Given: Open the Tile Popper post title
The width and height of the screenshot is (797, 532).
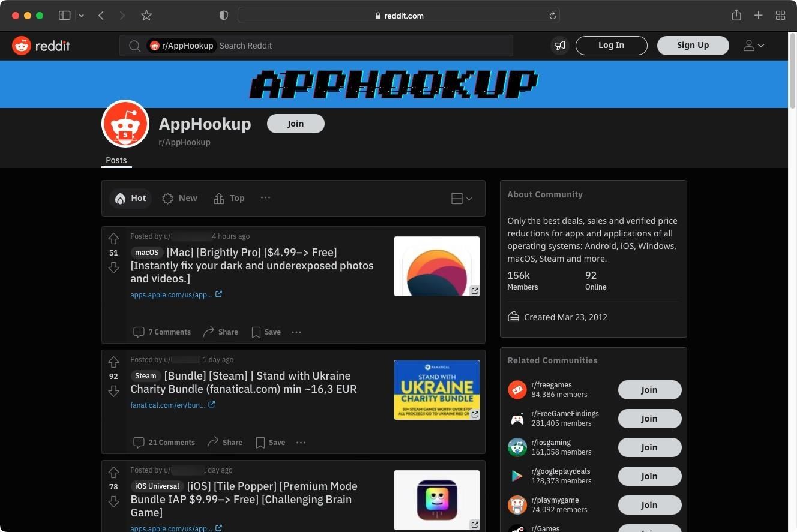Looking at the screenshot, I should click(x=244, y=500).
